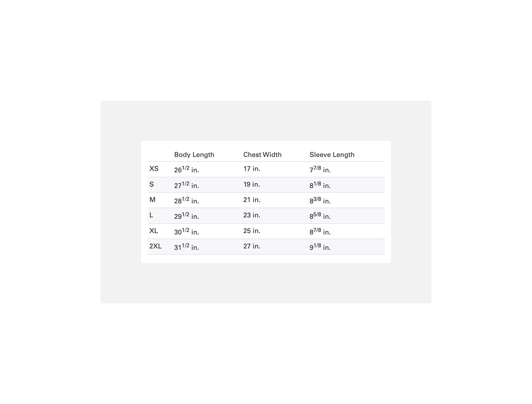532x404 pixels.
Task: Click the Body Length column header
Action: [x=194, y=155]
